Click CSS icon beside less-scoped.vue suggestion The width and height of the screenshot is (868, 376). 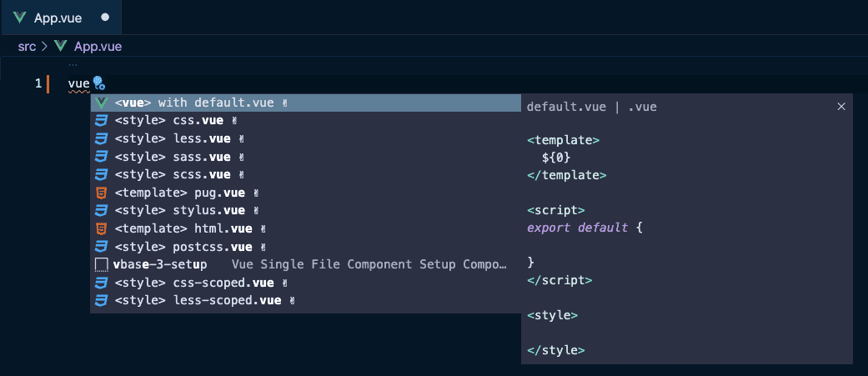101,301
